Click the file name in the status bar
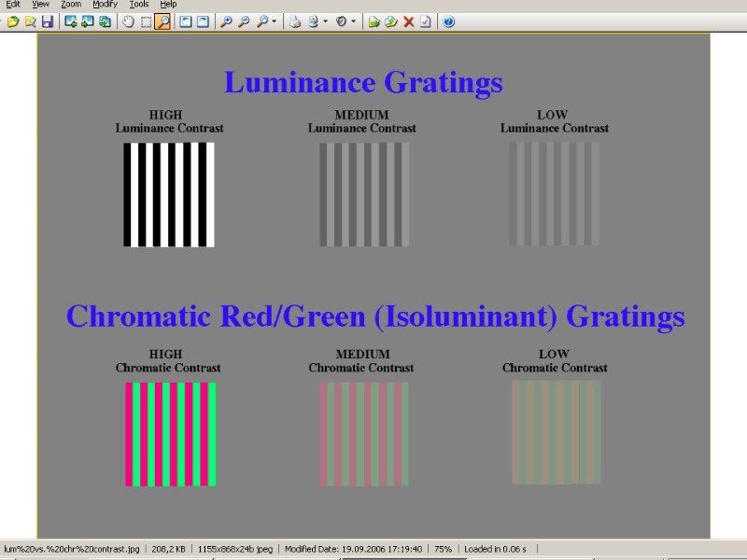Viewport: 747px width, 560px height. [x=72, y=549]
